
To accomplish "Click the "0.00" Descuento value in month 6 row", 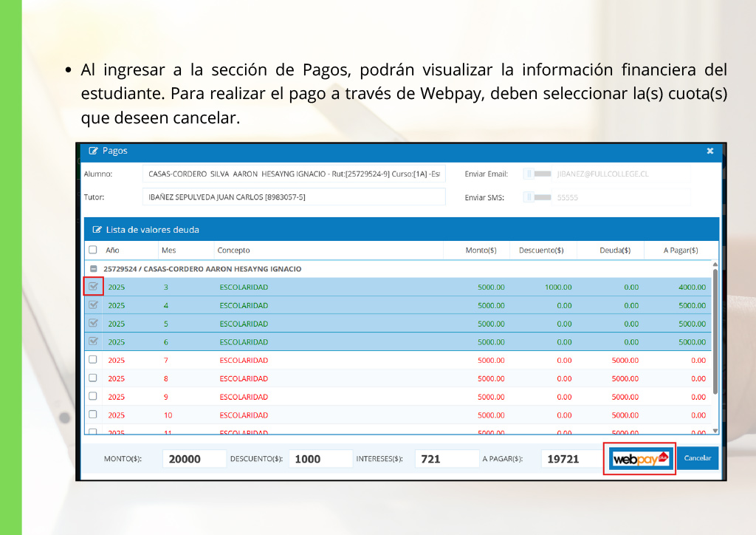I will (x=564, y=342).
